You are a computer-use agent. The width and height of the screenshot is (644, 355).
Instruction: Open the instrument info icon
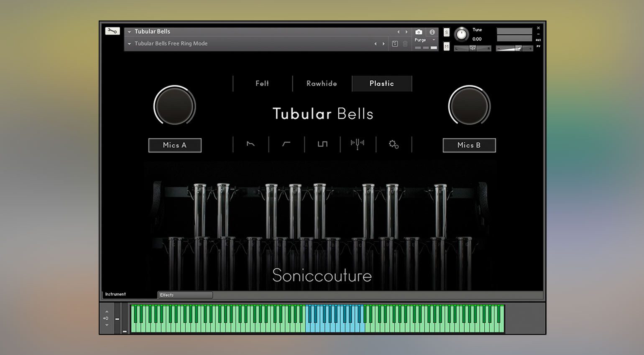coord(432,32)
